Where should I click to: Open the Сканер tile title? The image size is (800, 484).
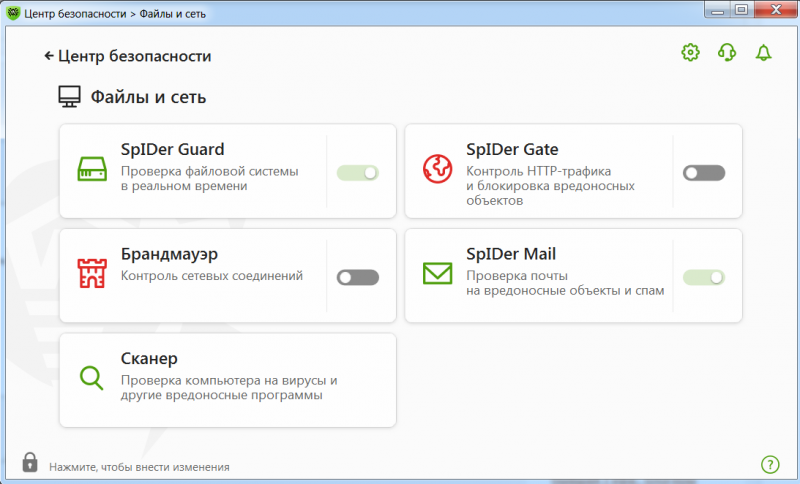click(149, 359)
